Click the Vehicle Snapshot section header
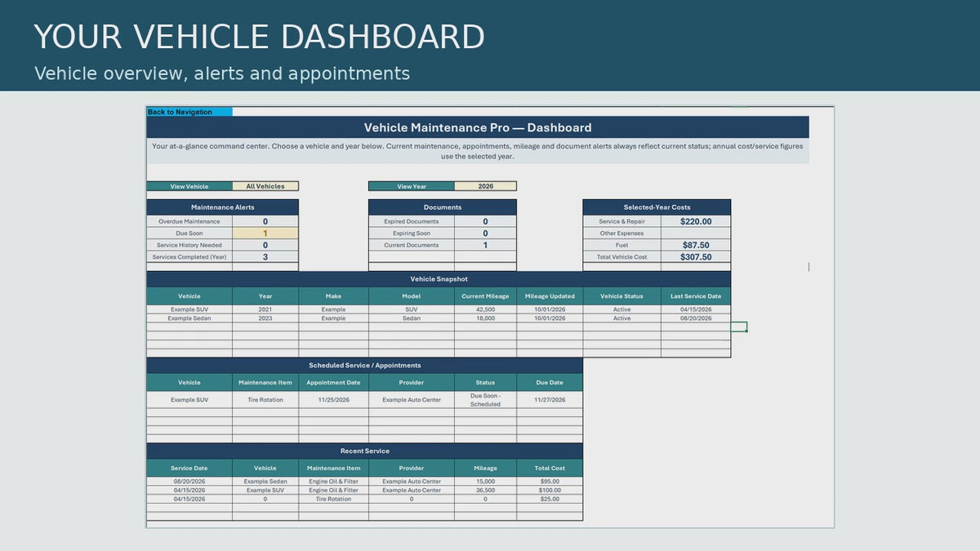This screenshot has width=980, height=551. tap(439, 279)
